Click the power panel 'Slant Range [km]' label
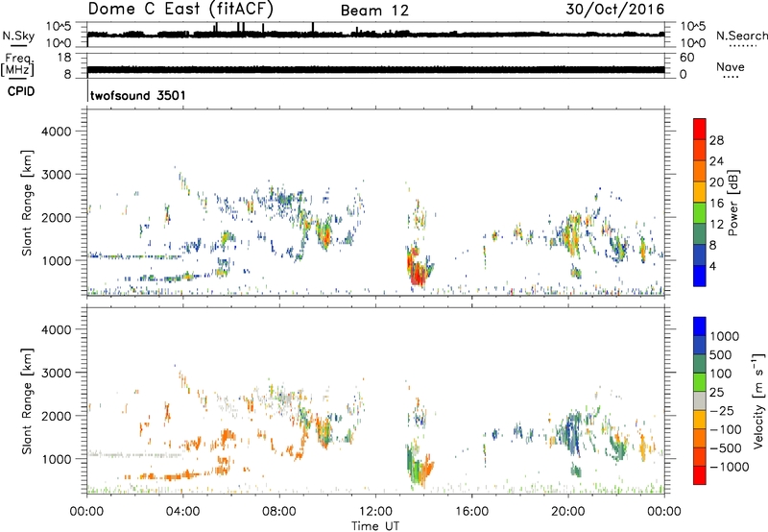This screenshot has height=532, width=768. pos(27,203)
